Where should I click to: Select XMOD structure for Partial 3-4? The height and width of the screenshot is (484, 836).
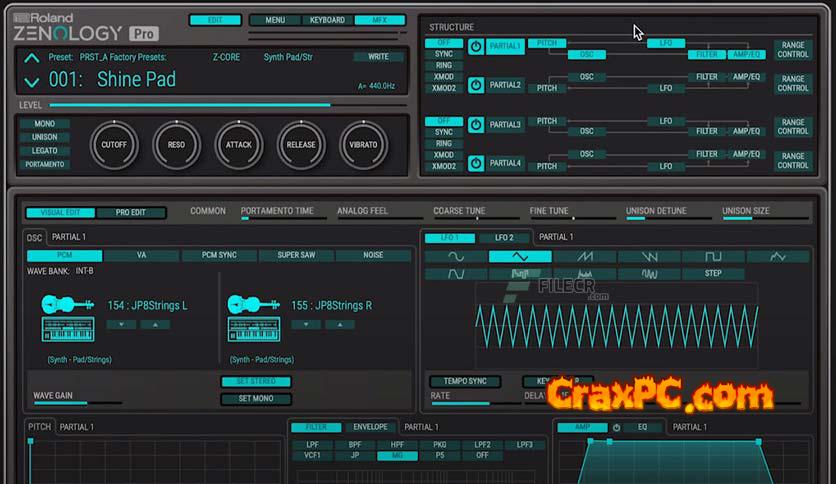tap(444, 155)
